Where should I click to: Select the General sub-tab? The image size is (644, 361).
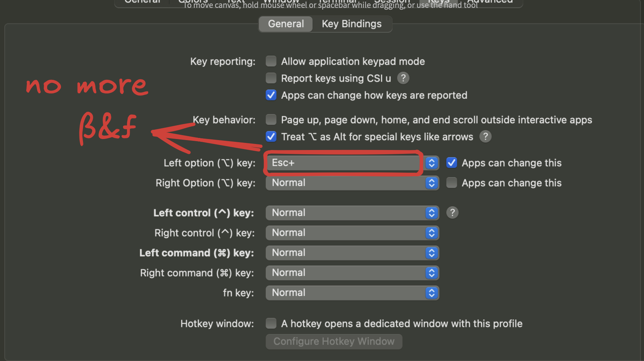coord(286,24)
